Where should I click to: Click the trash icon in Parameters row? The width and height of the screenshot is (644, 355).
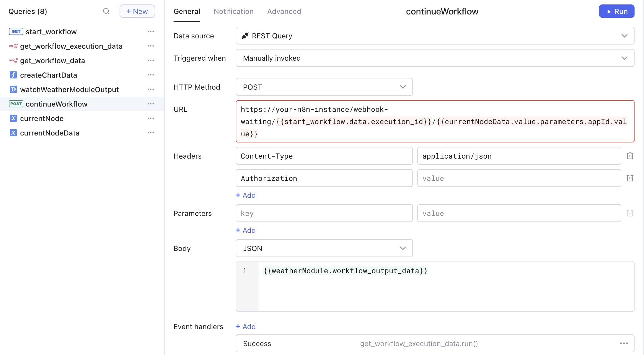[x=630, y=213]
